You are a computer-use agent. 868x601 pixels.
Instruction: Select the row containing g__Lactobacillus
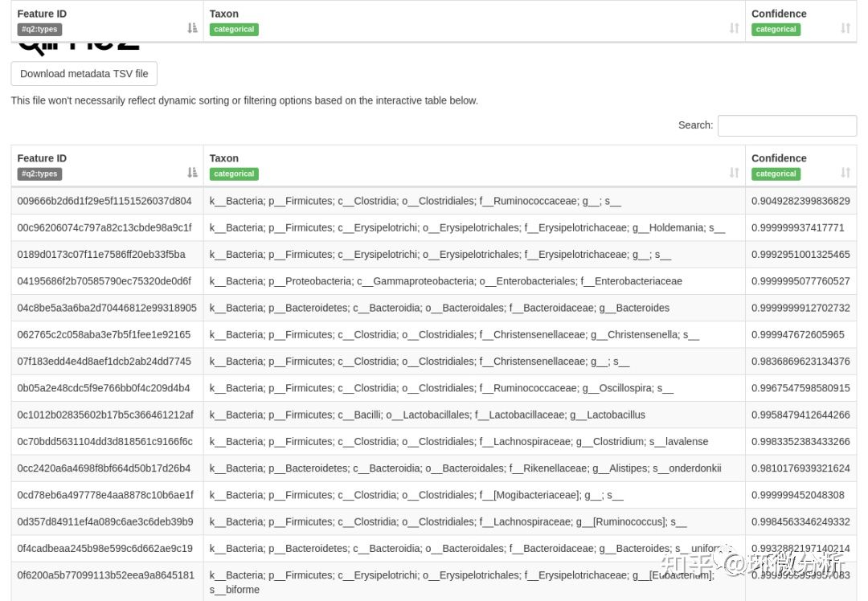434,415
